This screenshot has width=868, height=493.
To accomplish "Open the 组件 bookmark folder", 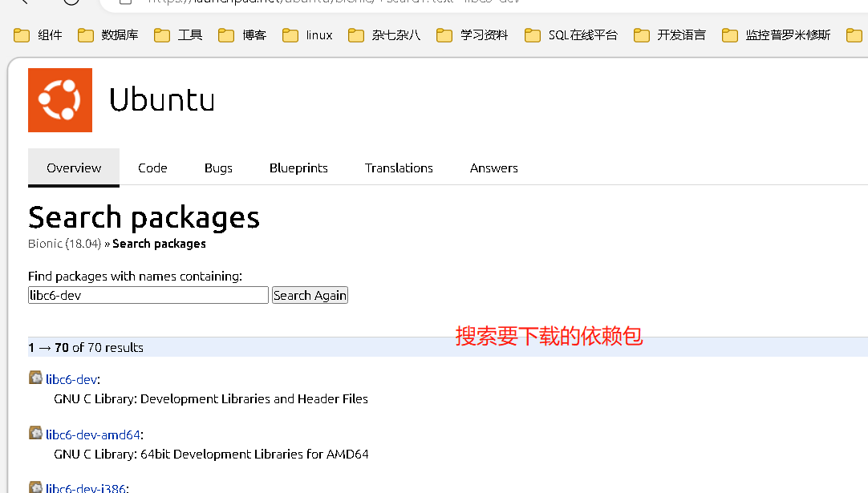I will [38, 35].
